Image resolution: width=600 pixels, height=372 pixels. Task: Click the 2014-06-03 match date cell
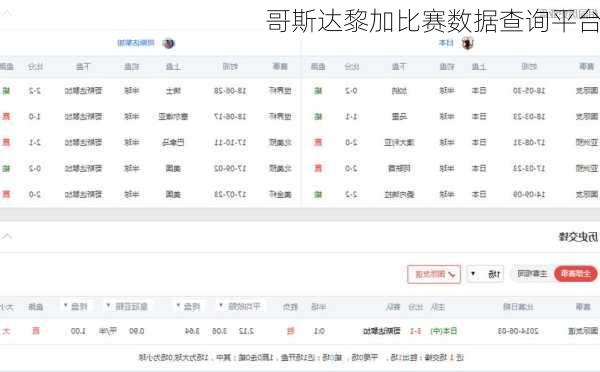pos(518,331)
